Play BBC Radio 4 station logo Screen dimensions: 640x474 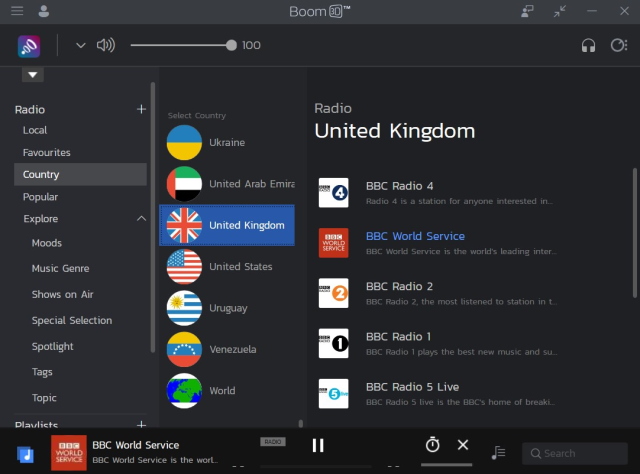pyautogui.click(x=333, y=193)
